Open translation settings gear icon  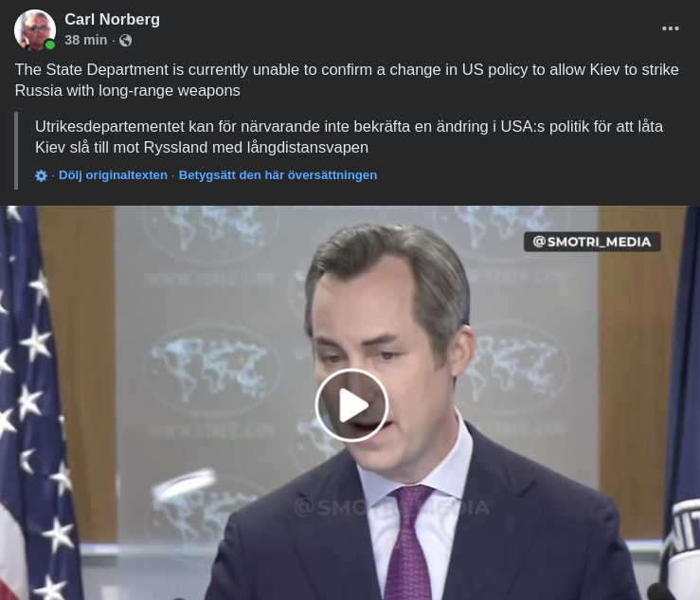coord(41,175)
